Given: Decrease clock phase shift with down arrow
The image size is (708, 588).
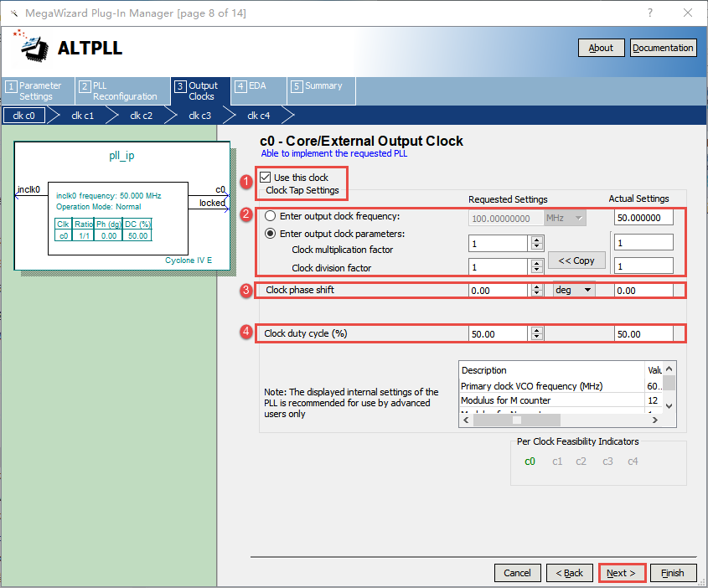Looking at the screenshot, I should pos(536,293).
